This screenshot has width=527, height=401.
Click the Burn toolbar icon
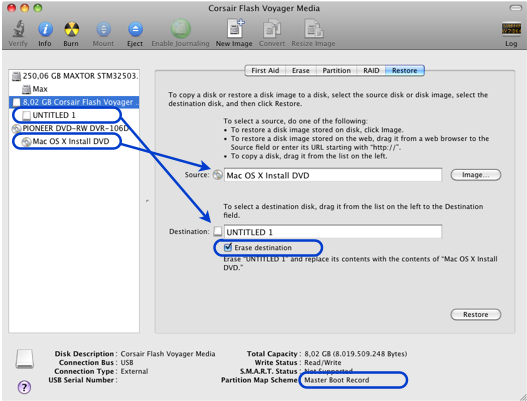(71, 29)
